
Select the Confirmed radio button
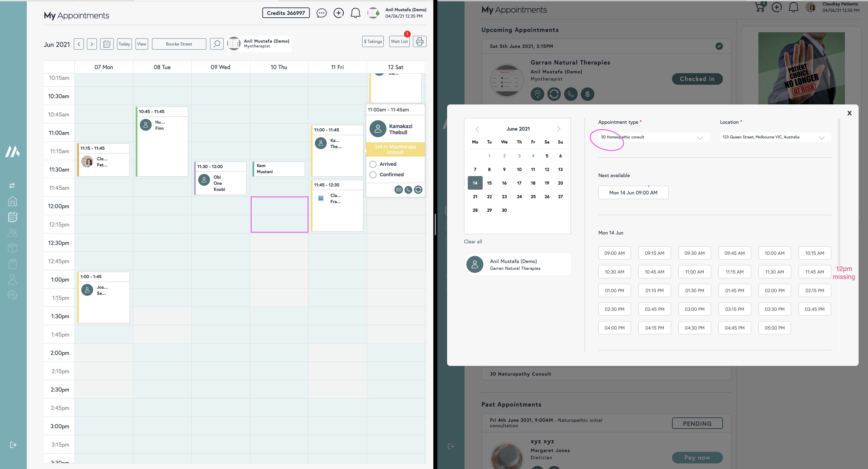point(373,175)
